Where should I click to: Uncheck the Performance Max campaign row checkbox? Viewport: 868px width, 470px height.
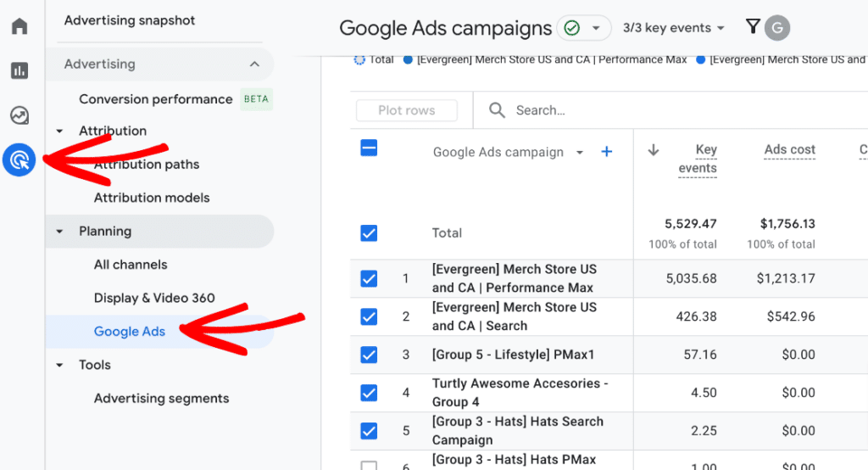click(x=369, y=278)
